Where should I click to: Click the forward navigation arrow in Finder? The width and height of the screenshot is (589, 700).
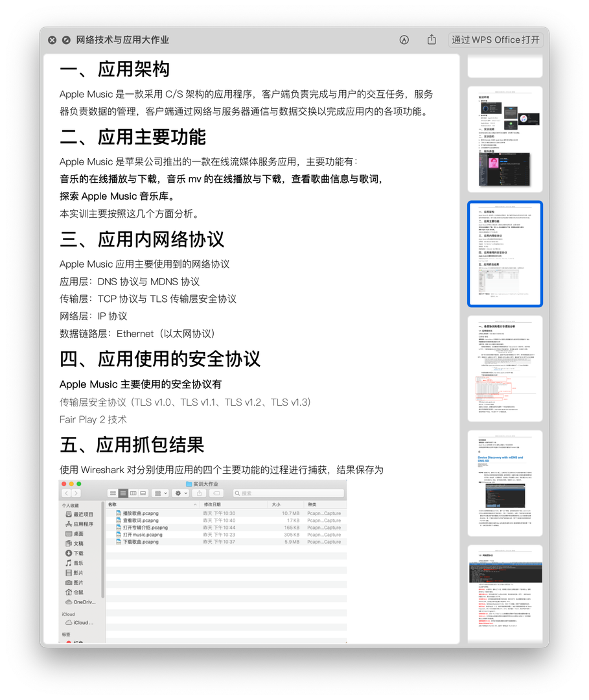click(75, 493)
